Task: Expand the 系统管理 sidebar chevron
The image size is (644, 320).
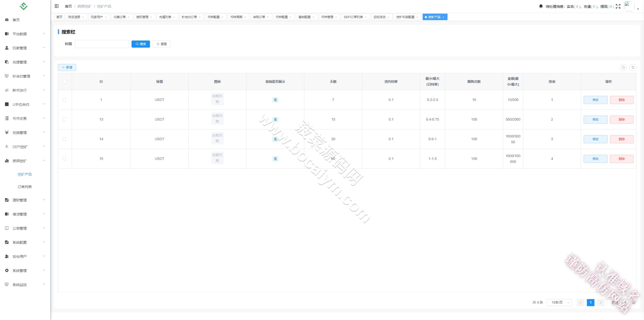Action: tap(44, 270)
